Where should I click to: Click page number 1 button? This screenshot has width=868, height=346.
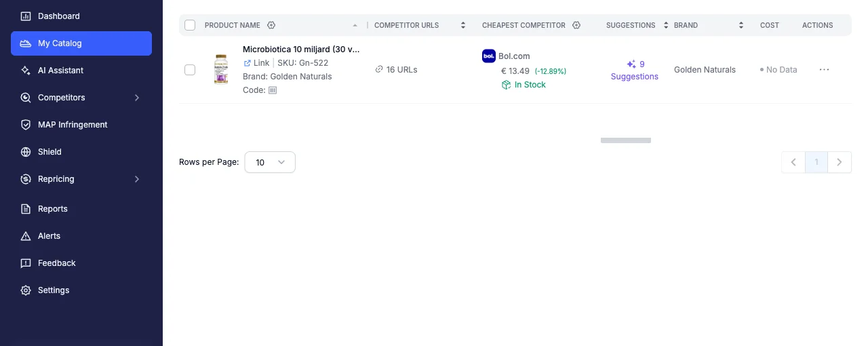pyautogui.click(x=816, y=162)
